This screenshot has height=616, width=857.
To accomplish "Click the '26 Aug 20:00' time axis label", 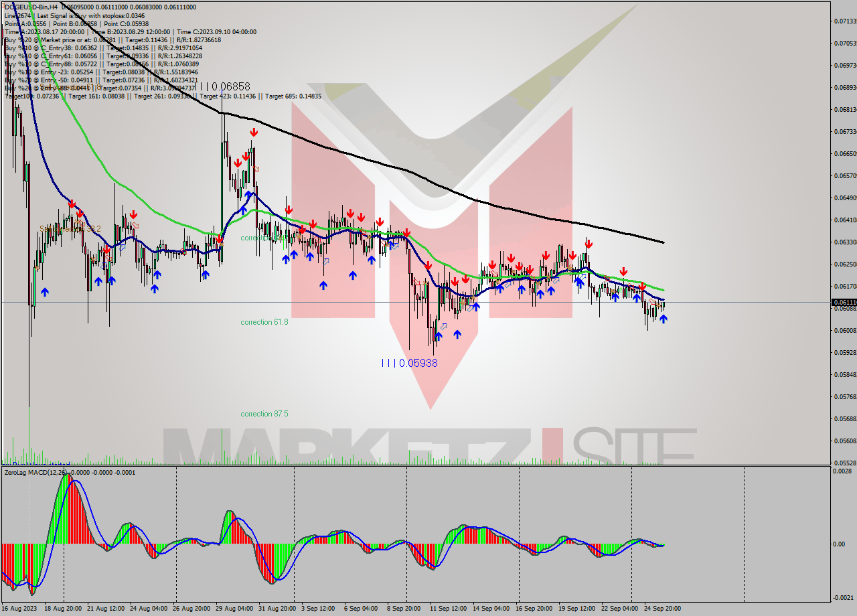I will pos(192,609).
